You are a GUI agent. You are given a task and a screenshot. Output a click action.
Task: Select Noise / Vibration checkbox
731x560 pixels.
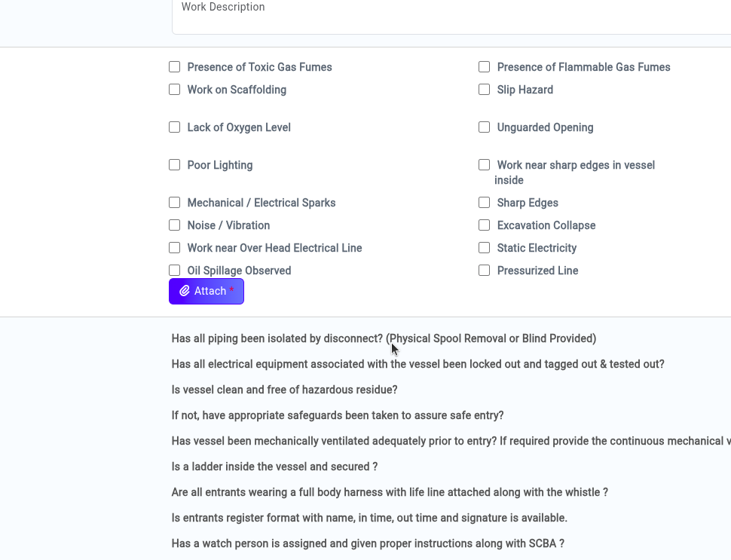pyautogui.click(x=175, y=225)
